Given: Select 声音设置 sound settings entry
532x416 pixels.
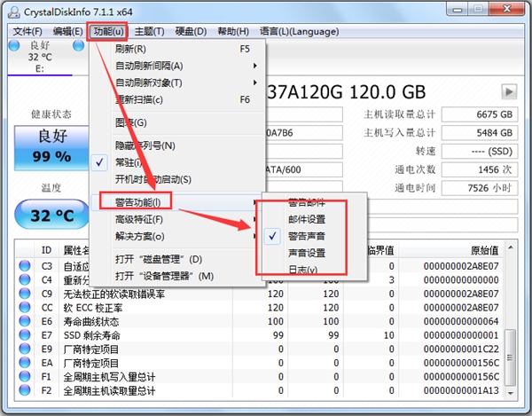Looking at the screenshot, I should [314, 253].
